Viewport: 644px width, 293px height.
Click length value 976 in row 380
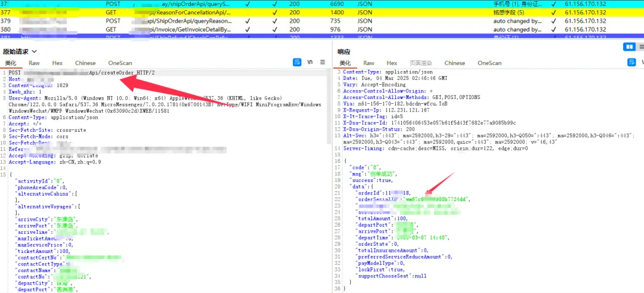click(336, 30)
